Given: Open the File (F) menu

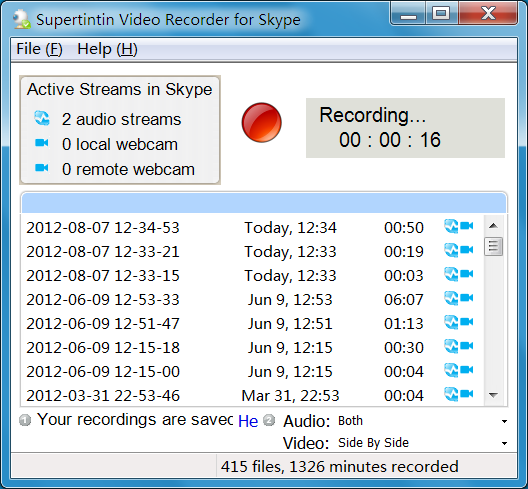Looking at the screenshot, I should pyautogui.click(x=39, y=49).
